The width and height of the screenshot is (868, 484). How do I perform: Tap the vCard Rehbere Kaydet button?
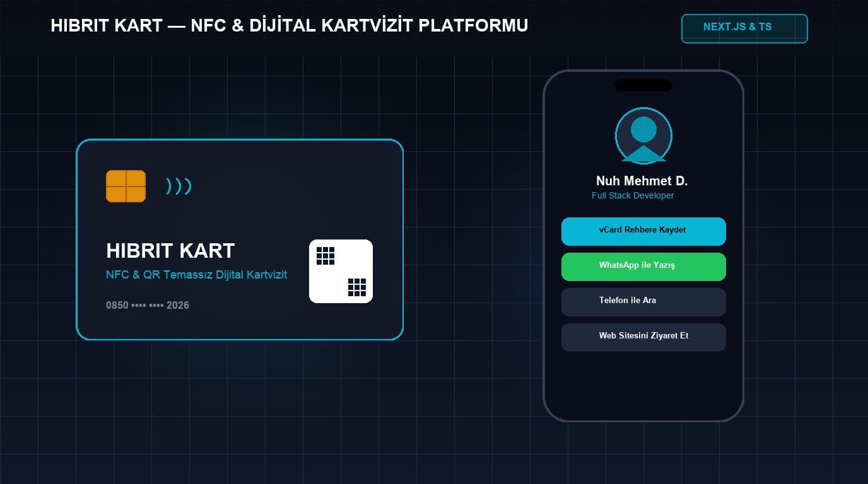point(643,231)
